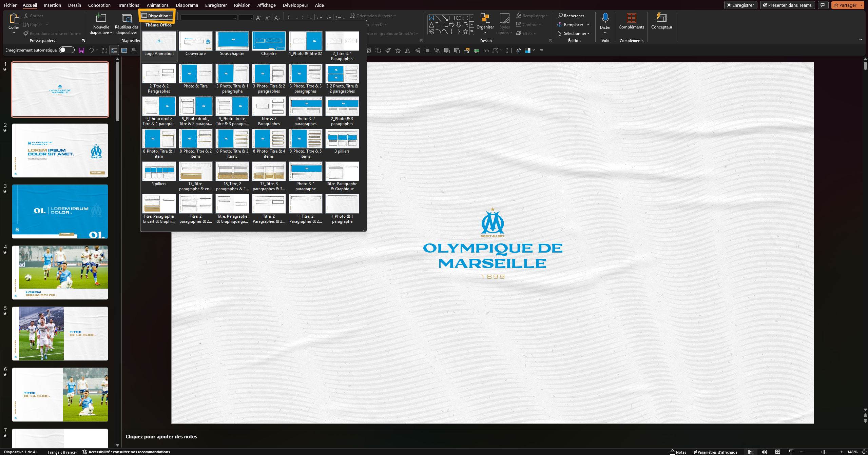The width and height of the screenshot is (868, 455).
Task: Click Nouvelle diapositive icon
Action: coord(101,18)
